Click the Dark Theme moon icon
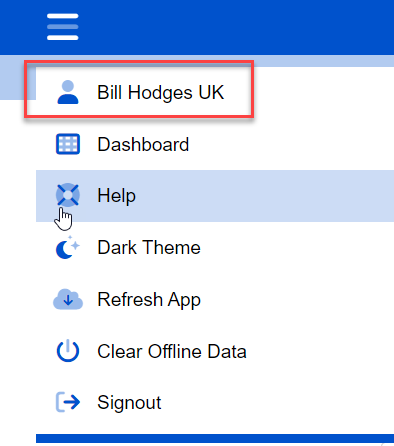394x446 pixels. pyautogui.click(x=68, y=247)
